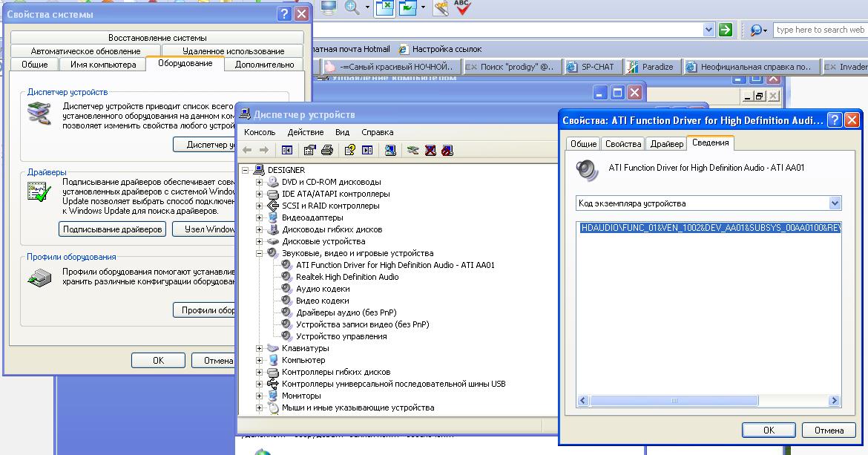
Task: Expand the Клавиатуры tree node
Action: point(259,348)
